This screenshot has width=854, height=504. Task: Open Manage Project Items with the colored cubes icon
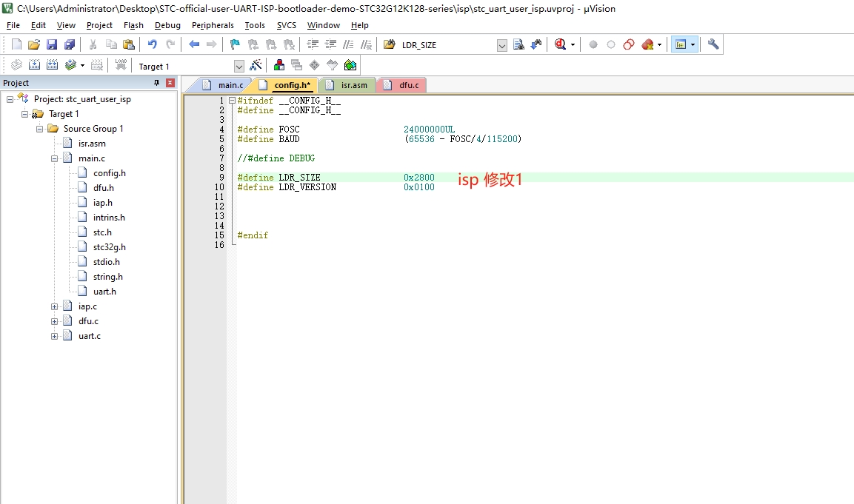coord(278,65)
